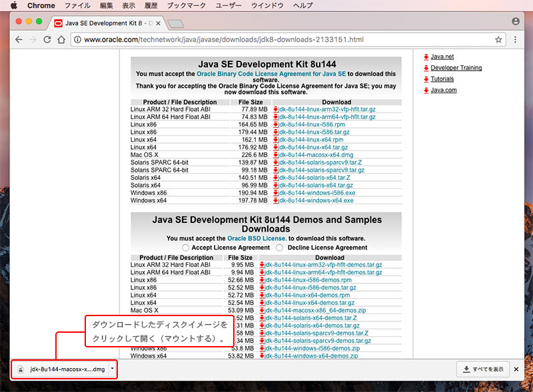The width and height of the screenshot is (533, 392).
Task: Click the 226.6 MB file size cell
Action: pos(255,155)
